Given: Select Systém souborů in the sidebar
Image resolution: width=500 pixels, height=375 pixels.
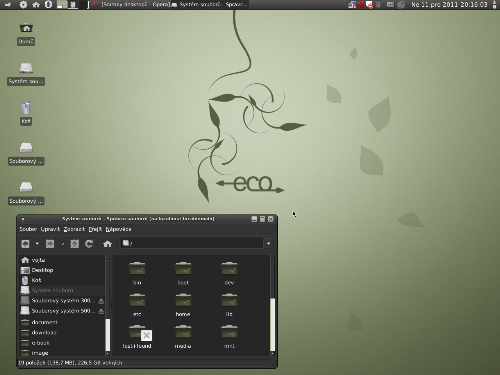Looking at the screenshot, I should 62,290.
